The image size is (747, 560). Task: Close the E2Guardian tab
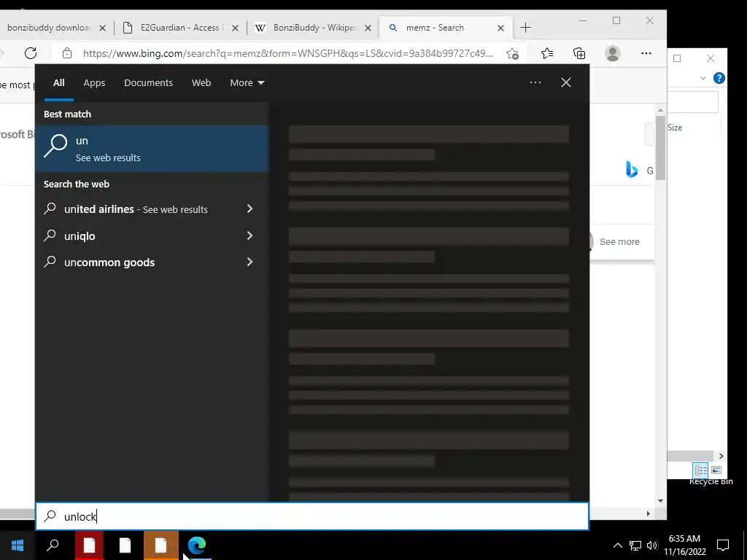[x=235, y=28]
